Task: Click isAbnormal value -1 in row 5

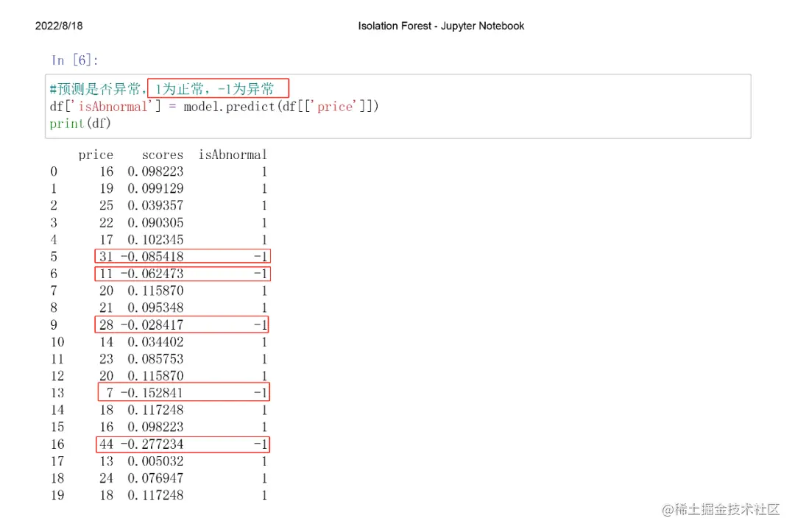Action: click(x=260, y=257)
